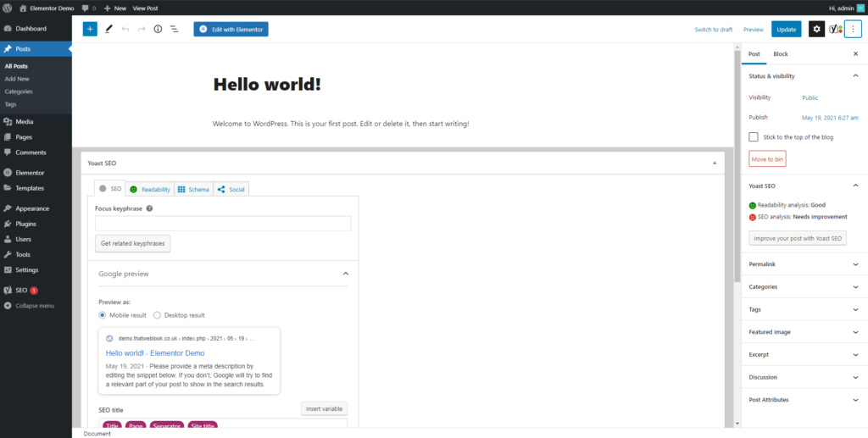Enable Stick to the top of the blog
Screen dimensions: 868x438
[x=754, y=136]
